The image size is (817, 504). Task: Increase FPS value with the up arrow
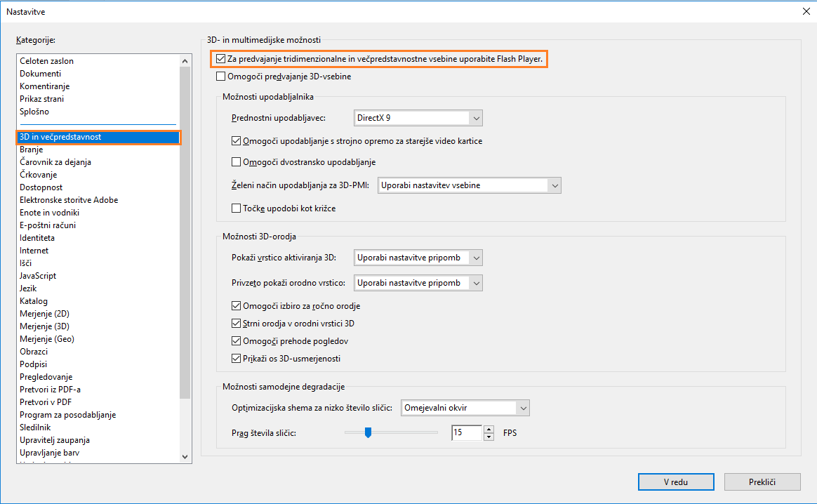(x=489, y=429)
